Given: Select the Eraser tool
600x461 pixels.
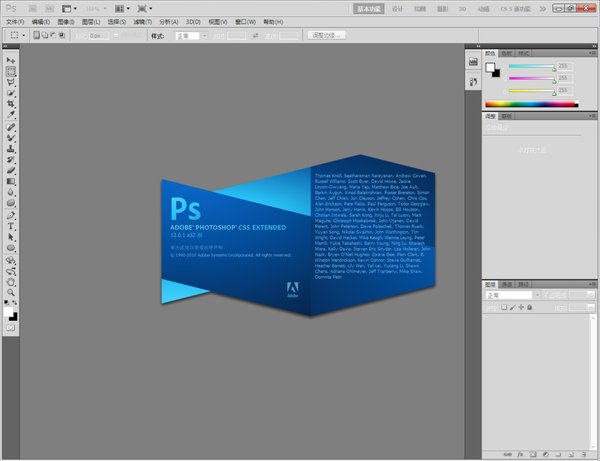Looking at the screenshot, I should [x=11, y=170].
